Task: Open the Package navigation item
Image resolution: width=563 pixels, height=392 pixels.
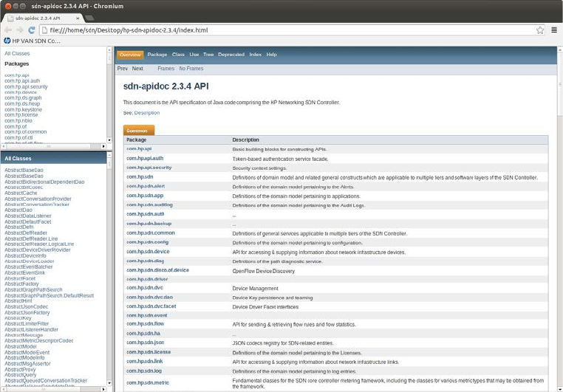Action: (157, 55)
